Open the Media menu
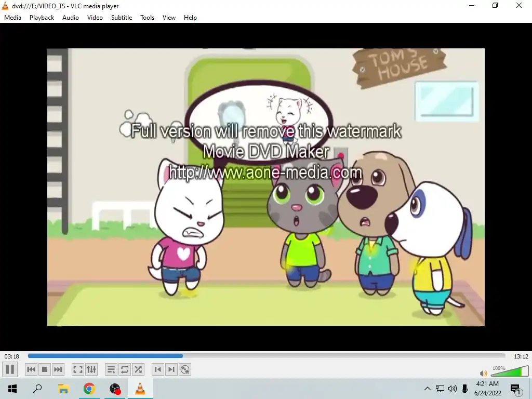 pos(12,18)
